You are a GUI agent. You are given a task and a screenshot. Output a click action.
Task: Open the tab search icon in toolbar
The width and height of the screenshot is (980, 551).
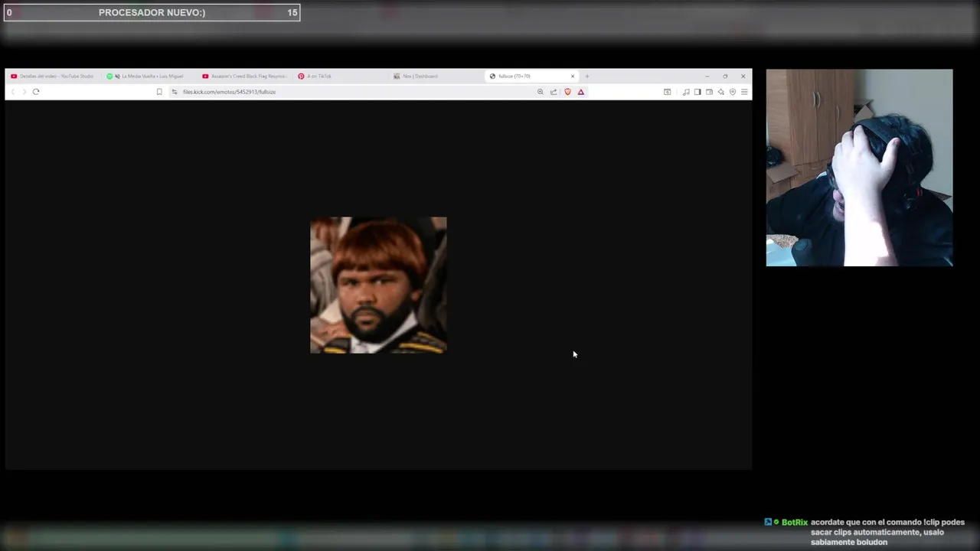point(667,92)
